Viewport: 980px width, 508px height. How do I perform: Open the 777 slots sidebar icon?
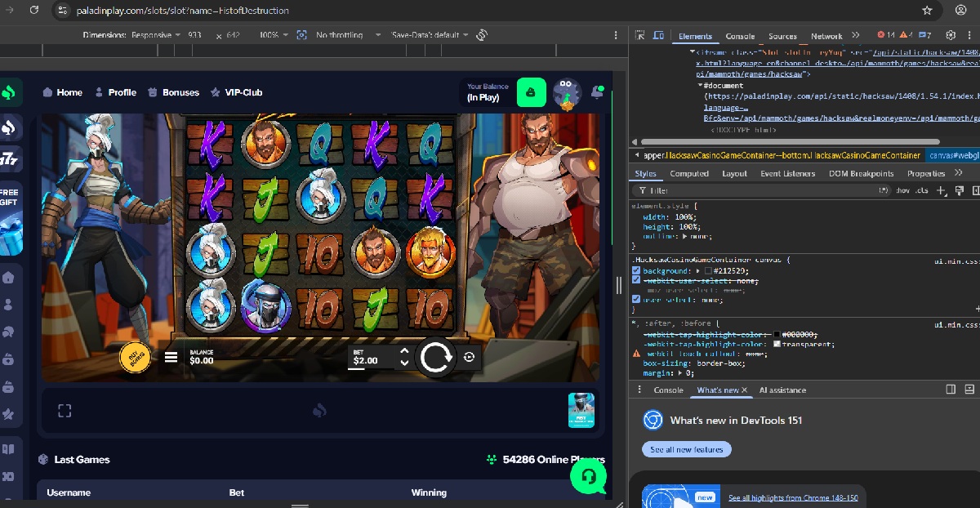[10, 159]
